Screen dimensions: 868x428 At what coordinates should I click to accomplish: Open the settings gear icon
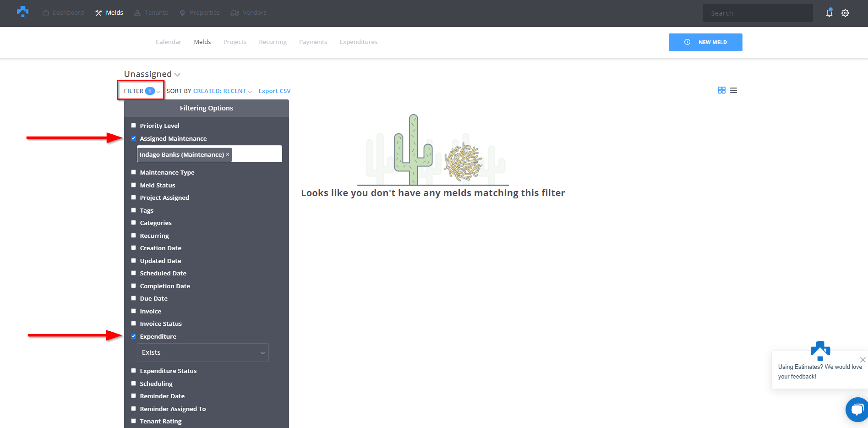pyautogui.click(x=846, y=13)
